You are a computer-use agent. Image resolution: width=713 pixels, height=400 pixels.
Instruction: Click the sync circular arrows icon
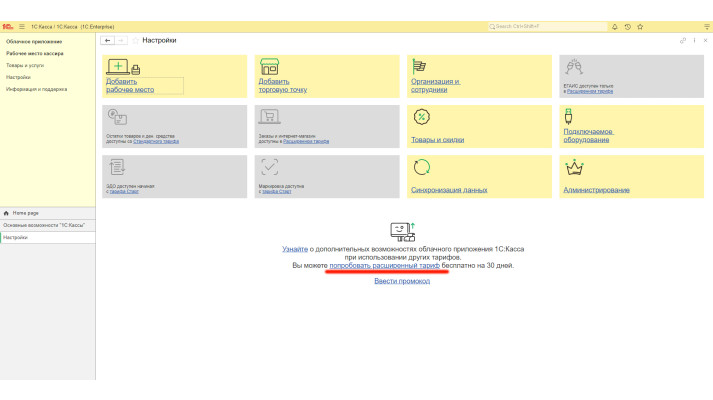(422, 167)
